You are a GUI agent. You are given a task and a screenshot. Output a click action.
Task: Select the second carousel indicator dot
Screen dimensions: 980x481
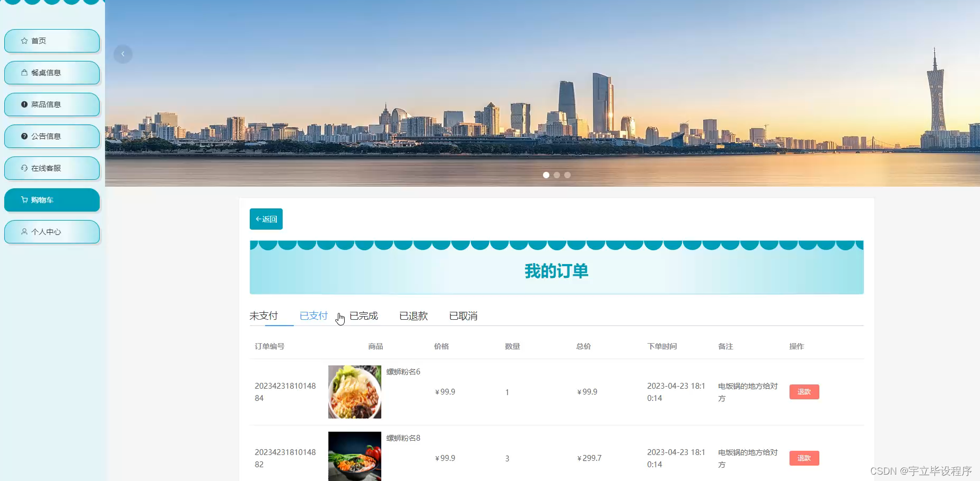[557, 175]
